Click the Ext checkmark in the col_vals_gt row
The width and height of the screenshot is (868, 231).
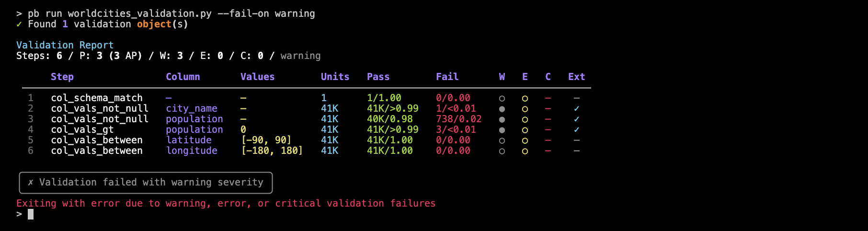pyautogui.click(x=577, y=130)
